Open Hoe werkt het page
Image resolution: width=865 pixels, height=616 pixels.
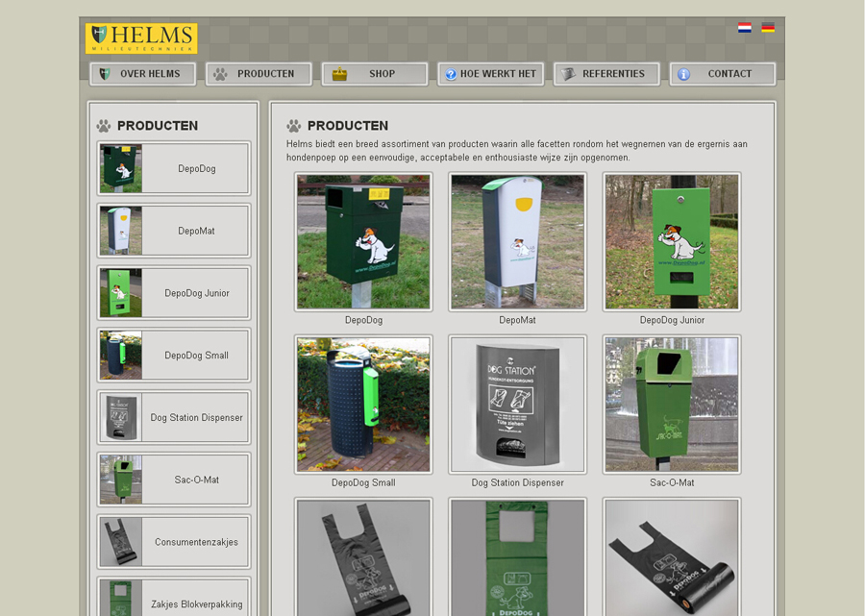click(490, 74)
